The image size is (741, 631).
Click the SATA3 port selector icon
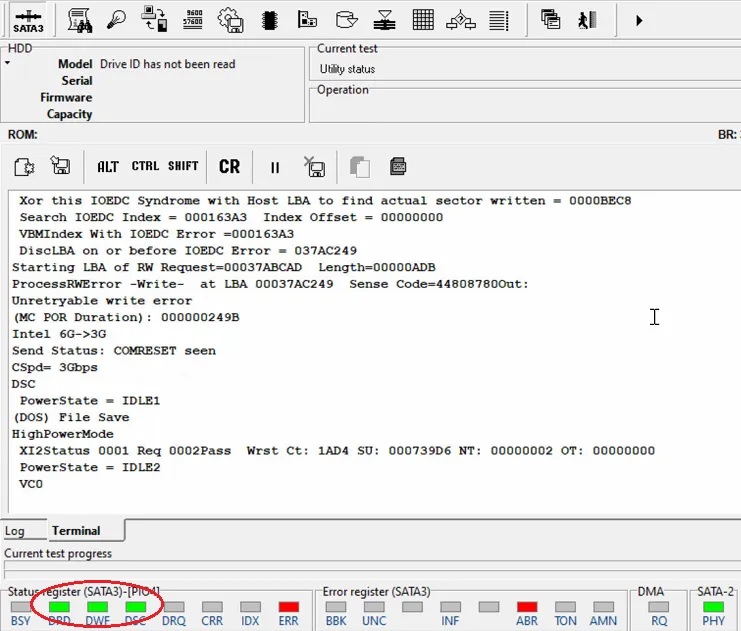pyautogui.click(x=28, y=20)
